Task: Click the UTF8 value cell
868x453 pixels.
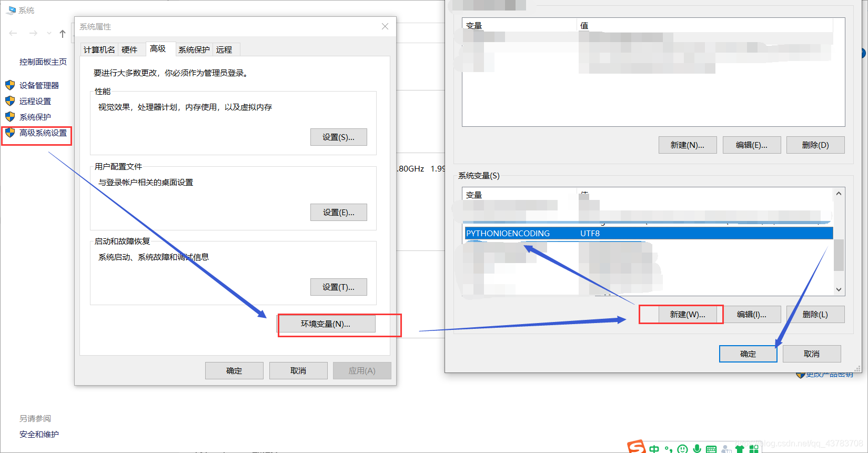Action: 590,233
